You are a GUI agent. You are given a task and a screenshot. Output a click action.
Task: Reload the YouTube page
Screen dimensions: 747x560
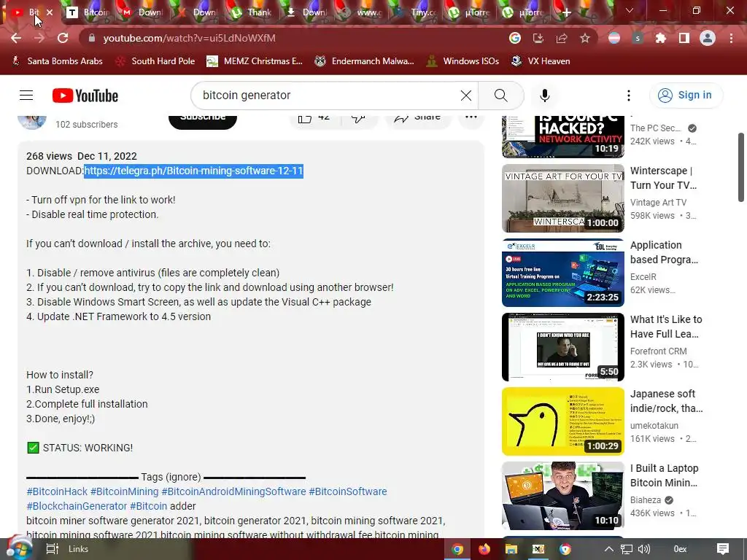(63, 38)
